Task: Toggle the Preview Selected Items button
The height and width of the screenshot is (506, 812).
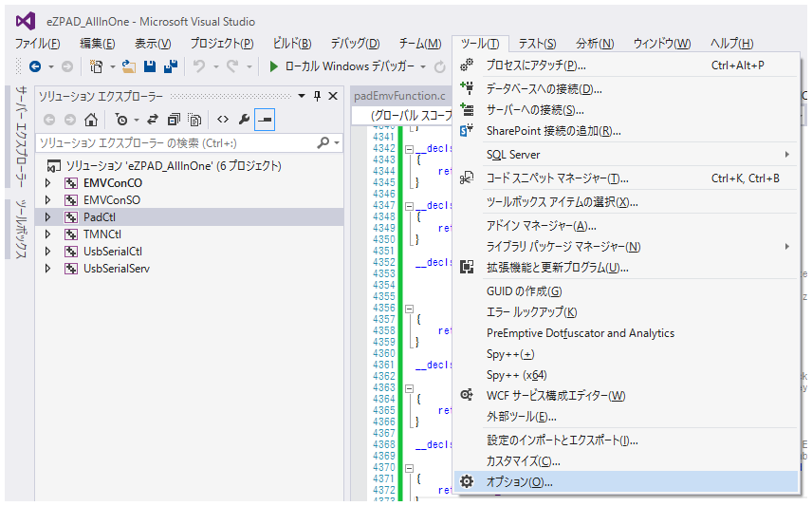Action: (265, 120)
